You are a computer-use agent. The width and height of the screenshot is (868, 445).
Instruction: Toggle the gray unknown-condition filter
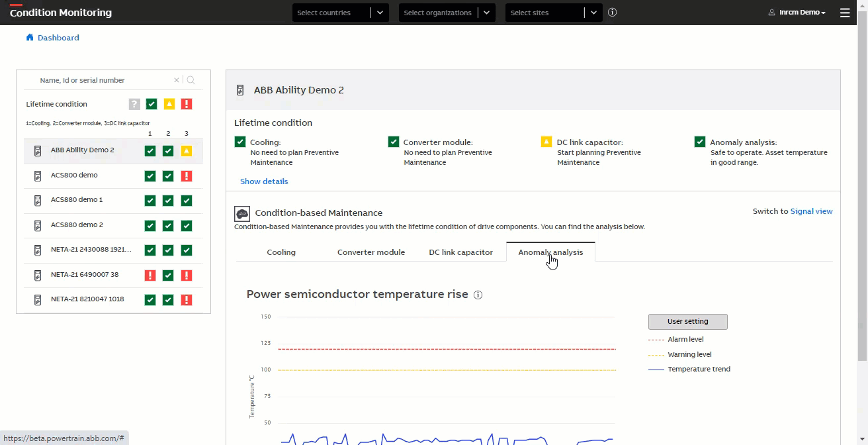[134, 104]
